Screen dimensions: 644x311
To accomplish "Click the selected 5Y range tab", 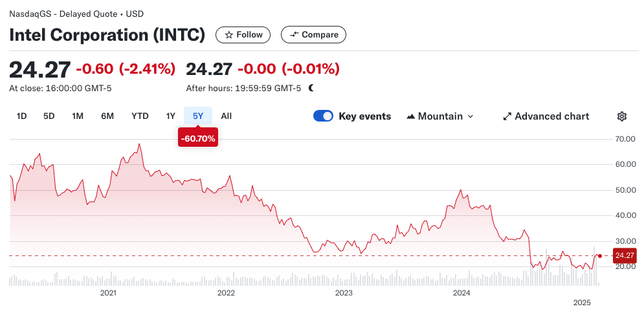I will [198, 116].
